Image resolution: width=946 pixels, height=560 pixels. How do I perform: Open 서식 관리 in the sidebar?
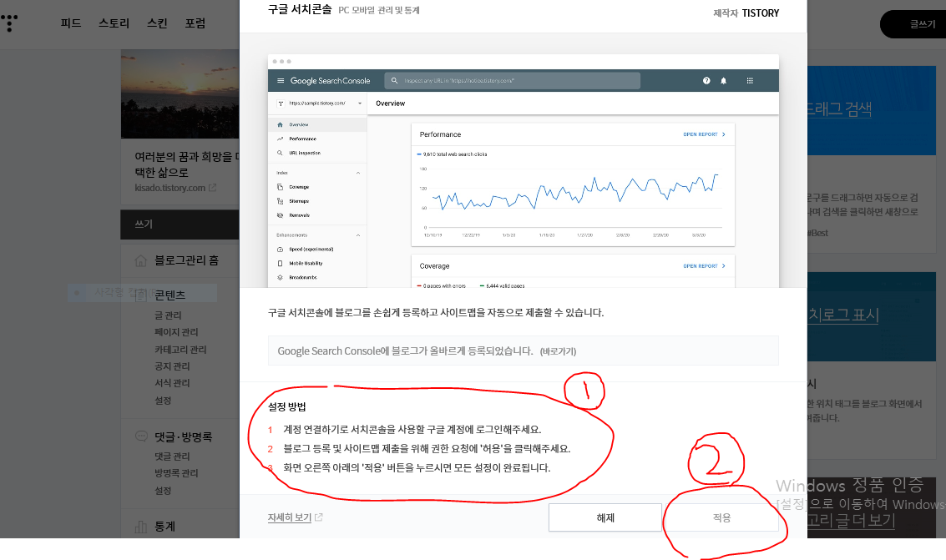(172, 383)
